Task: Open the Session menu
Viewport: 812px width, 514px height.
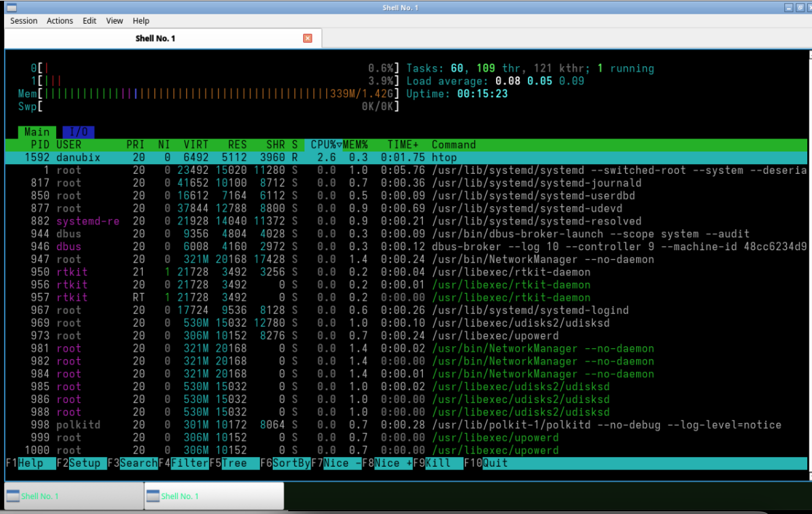Action: click(24, 21)
